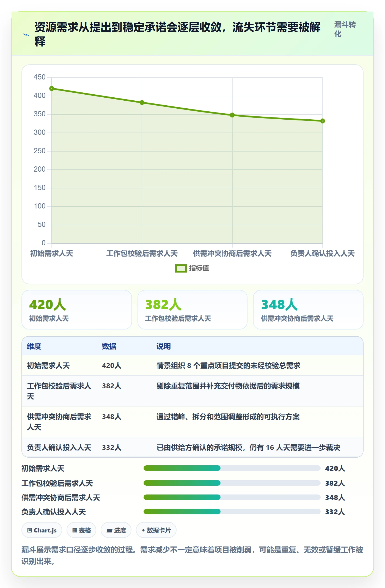Click the 情景组织 8 个重点项目 description cell
The image size is (385, 588).
(229, 366)
